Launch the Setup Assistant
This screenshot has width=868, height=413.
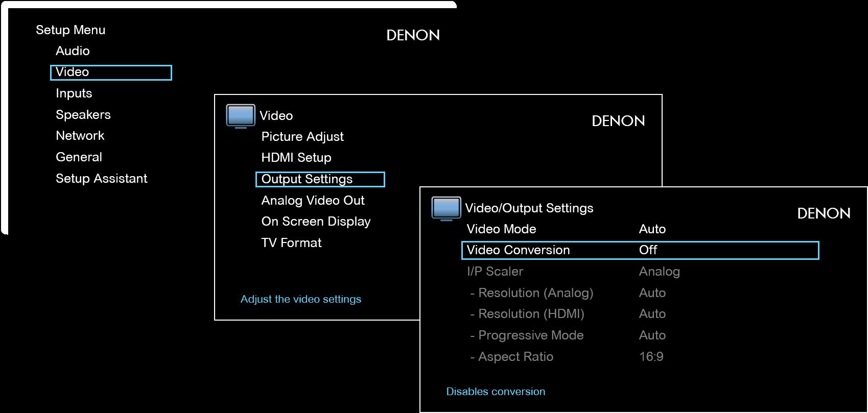click(x=102, y=179)
